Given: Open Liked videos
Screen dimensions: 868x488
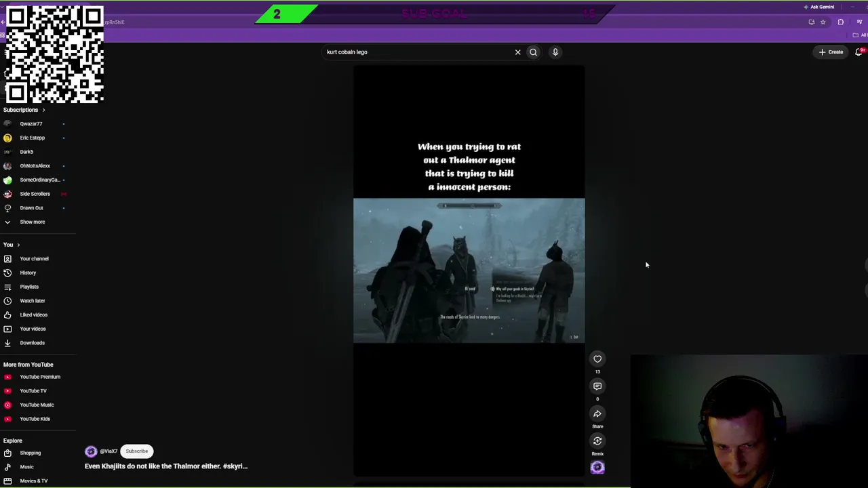Looking at the screenshot, I should [34, 315].
